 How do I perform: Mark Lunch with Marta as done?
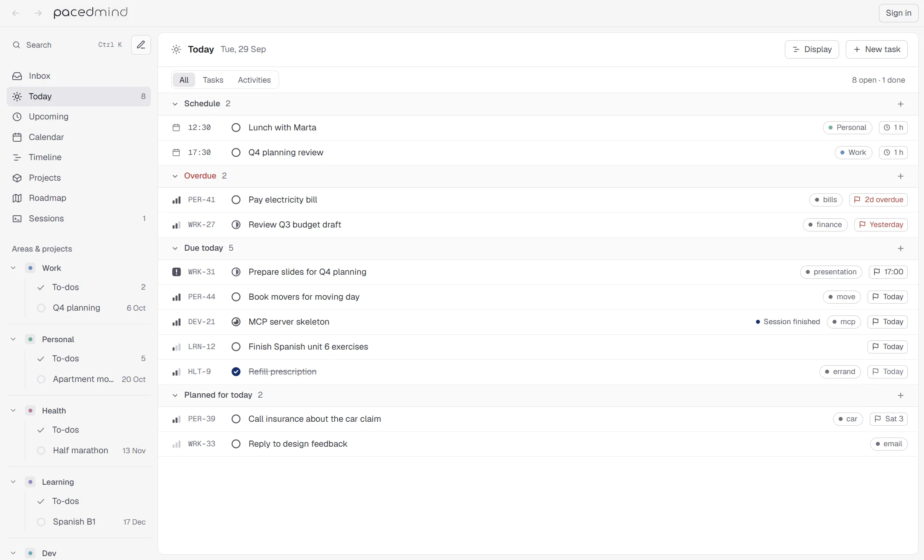[236, 128]
